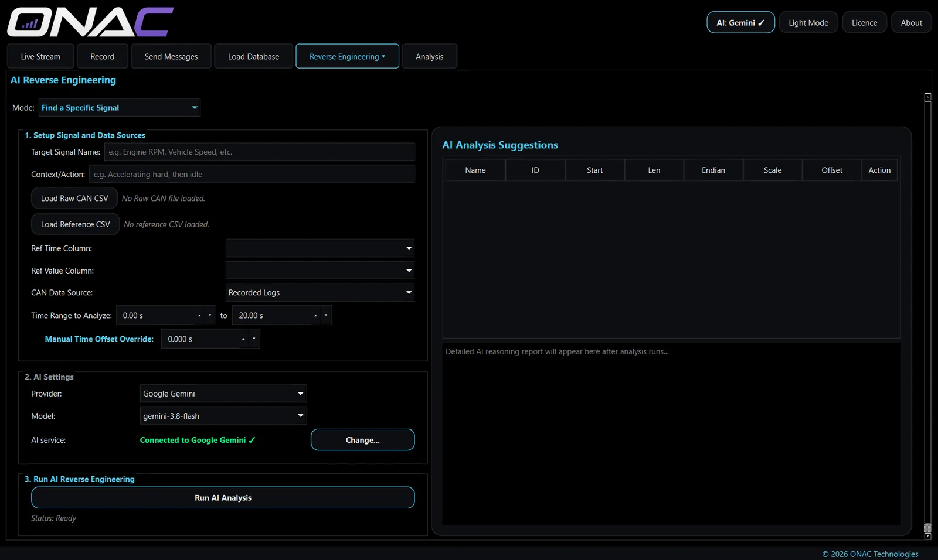Image resolution: width=938 pixels, height=560 pixels.
Task: Increase the time range end value
Action: coord(315,316)
